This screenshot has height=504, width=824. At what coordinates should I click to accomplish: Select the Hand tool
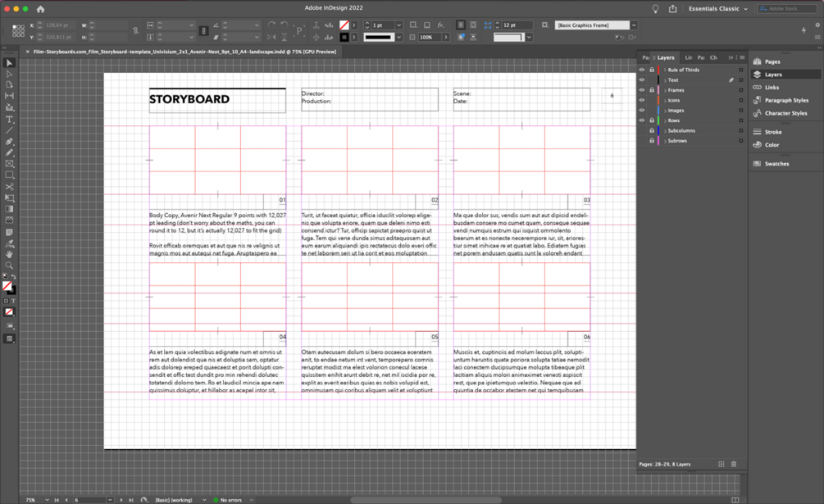pyautogui.click(x=9, y=255)
